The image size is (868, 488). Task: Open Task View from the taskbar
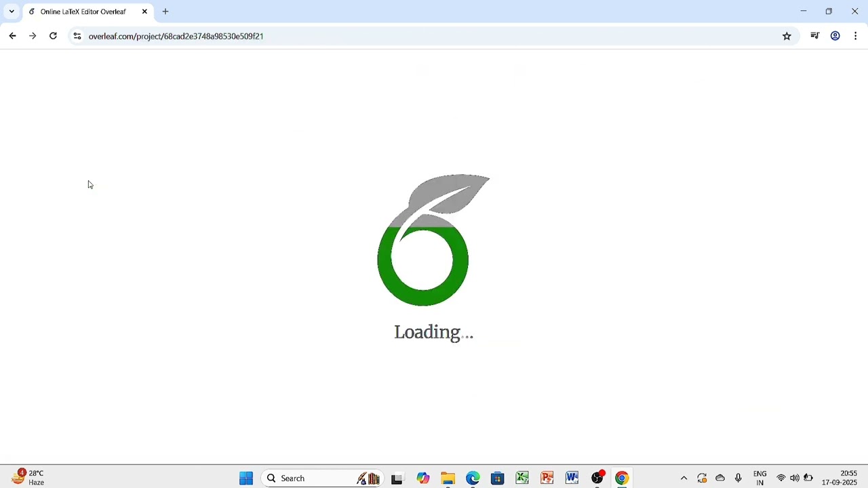tap(397, 479)
